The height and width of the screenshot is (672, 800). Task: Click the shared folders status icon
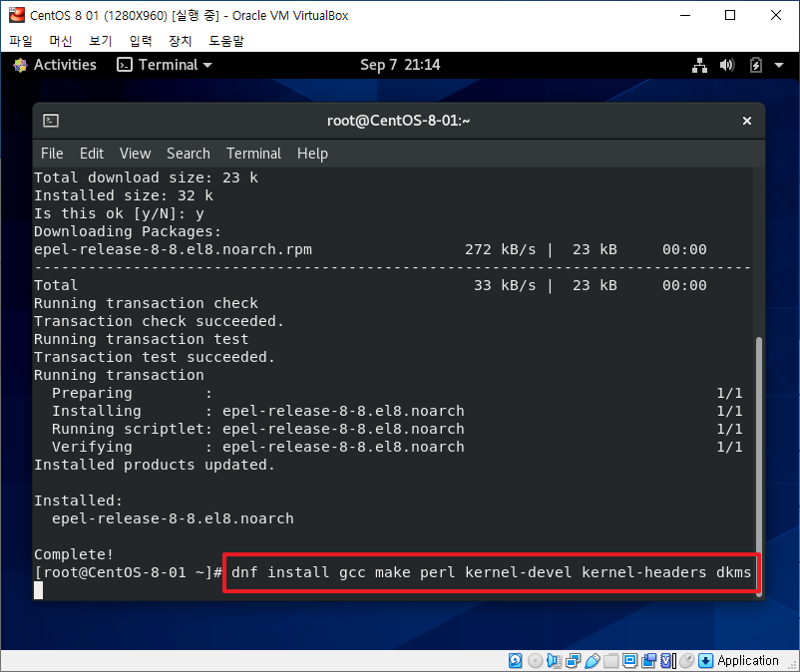[610, 661]
